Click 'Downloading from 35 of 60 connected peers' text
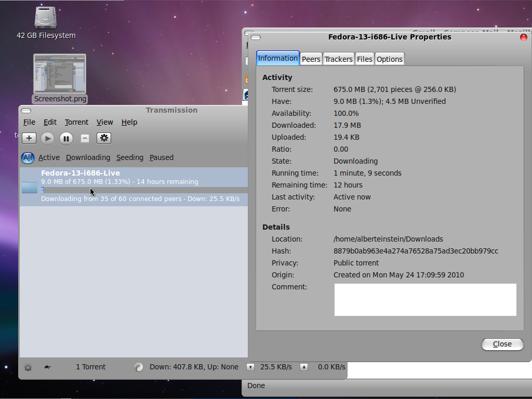The height and width of the screenshot is (399, 532). (111, 199)
